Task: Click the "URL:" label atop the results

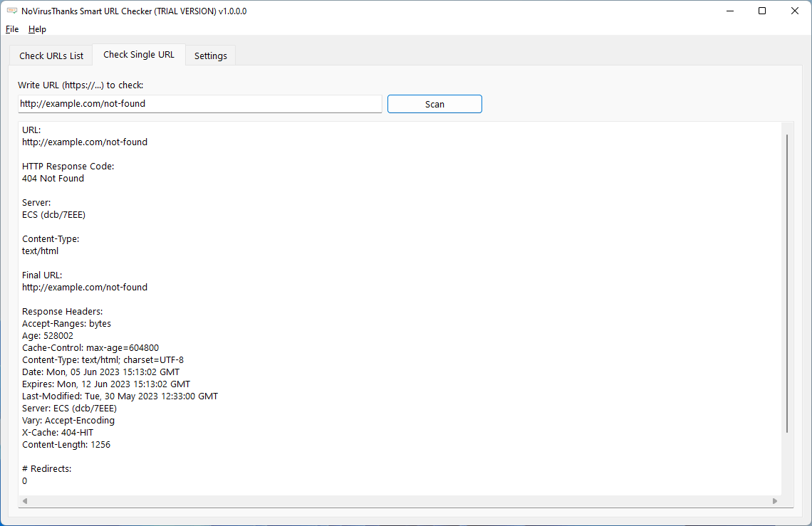Action: click(x=31, y=130)
